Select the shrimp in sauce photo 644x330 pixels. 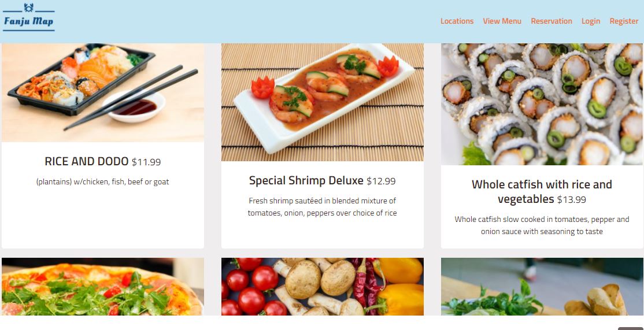(323, 102)
